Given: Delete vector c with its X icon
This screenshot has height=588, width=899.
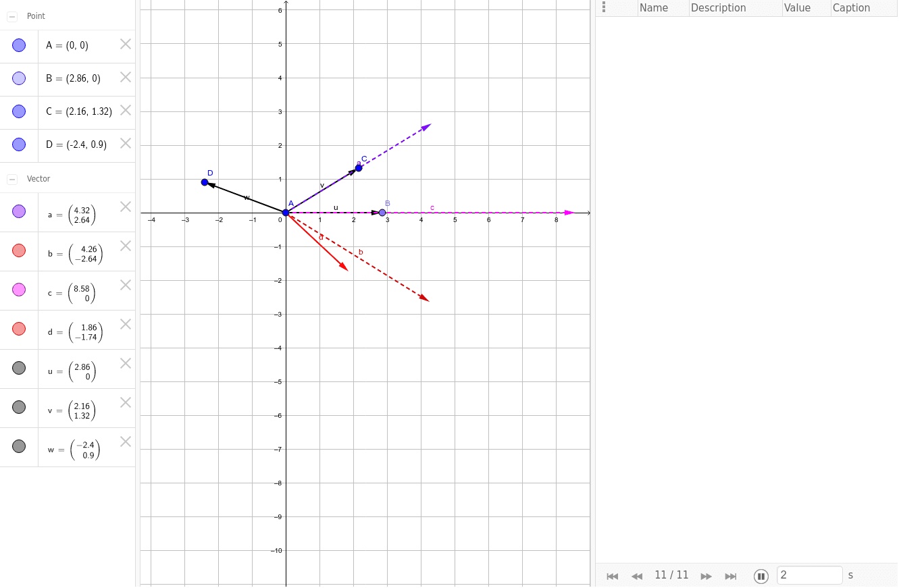Looking at the screenshot, I should [126, 285].
